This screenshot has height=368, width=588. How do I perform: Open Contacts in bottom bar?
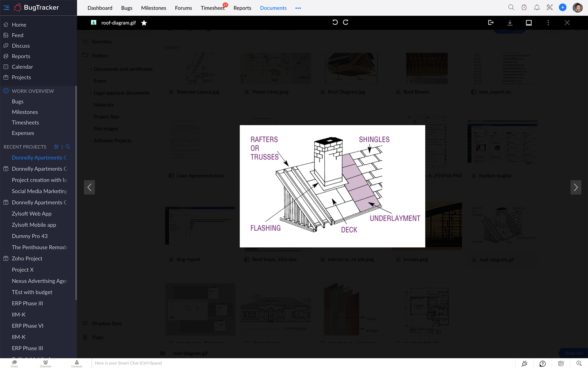coord(77,363)
